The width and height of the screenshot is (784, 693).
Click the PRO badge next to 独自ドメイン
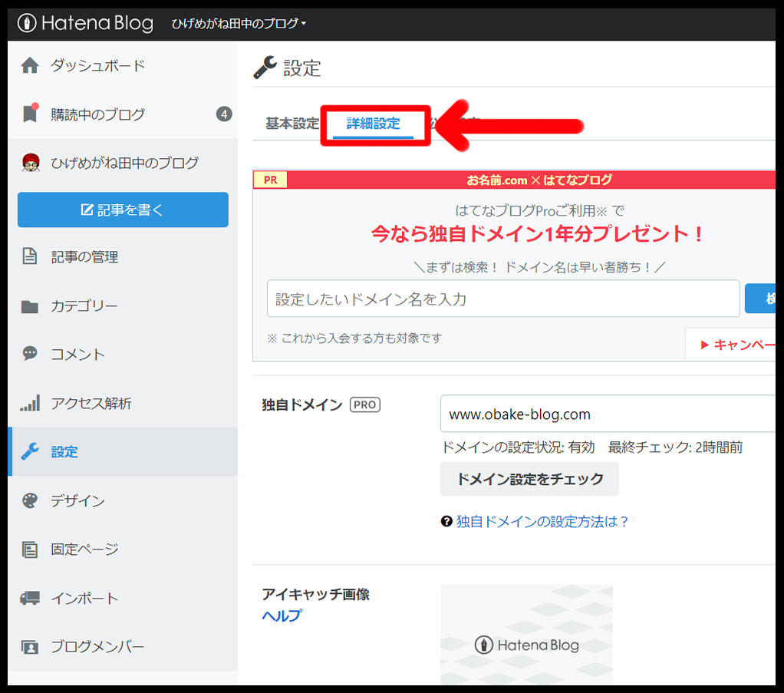pyautogui.click(x=365, y=404)
